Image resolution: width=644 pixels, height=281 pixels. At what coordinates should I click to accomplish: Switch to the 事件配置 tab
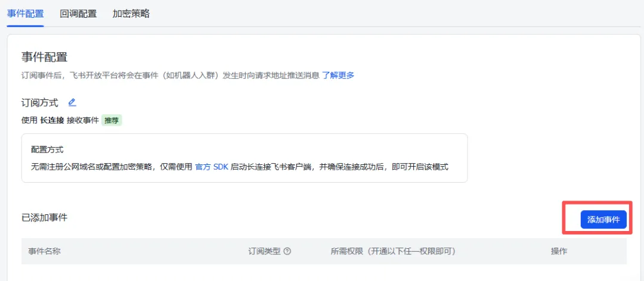point(25,14)
